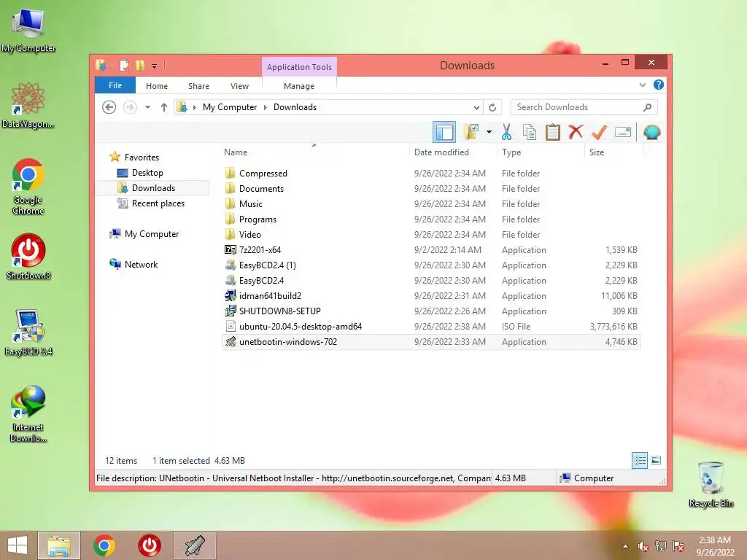
Task: Open the Shutdown8 desktop shortcut
Action: point(28,256)
